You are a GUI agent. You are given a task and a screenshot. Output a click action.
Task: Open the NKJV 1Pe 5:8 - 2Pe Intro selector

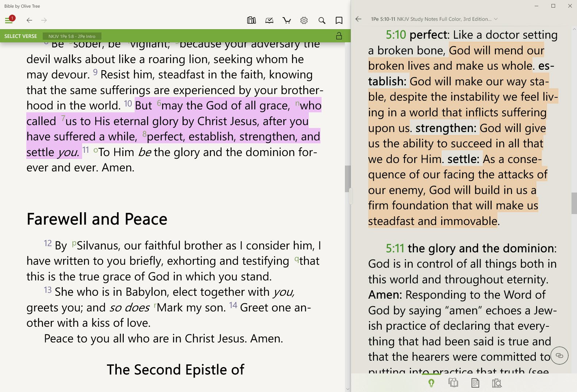coord(72,36)
